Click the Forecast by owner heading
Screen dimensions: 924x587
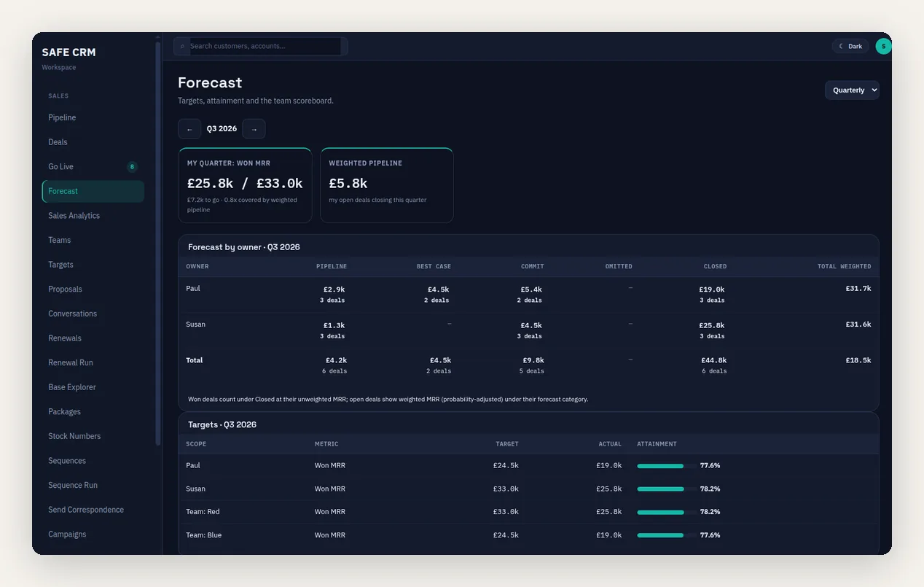[244, 247]
